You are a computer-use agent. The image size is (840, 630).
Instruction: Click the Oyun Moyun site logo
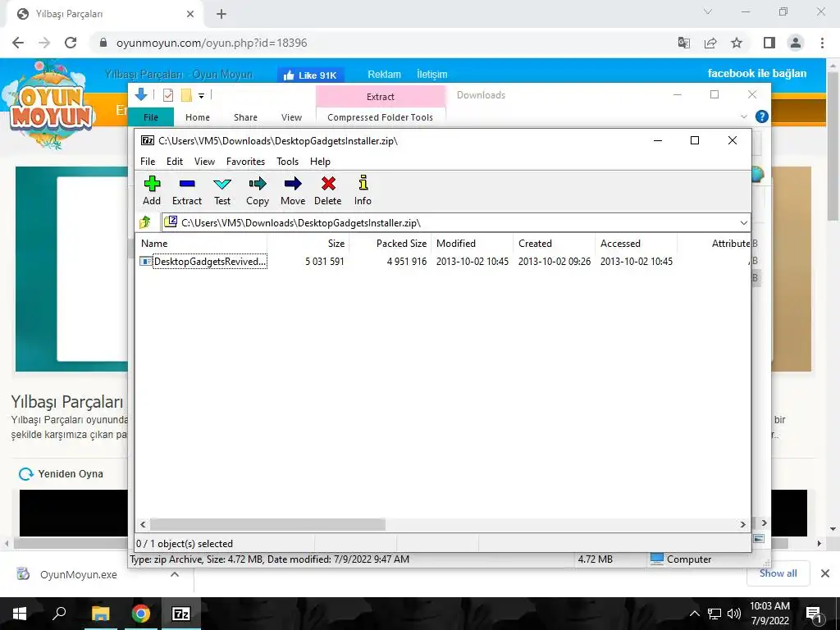tap(52, 106)
